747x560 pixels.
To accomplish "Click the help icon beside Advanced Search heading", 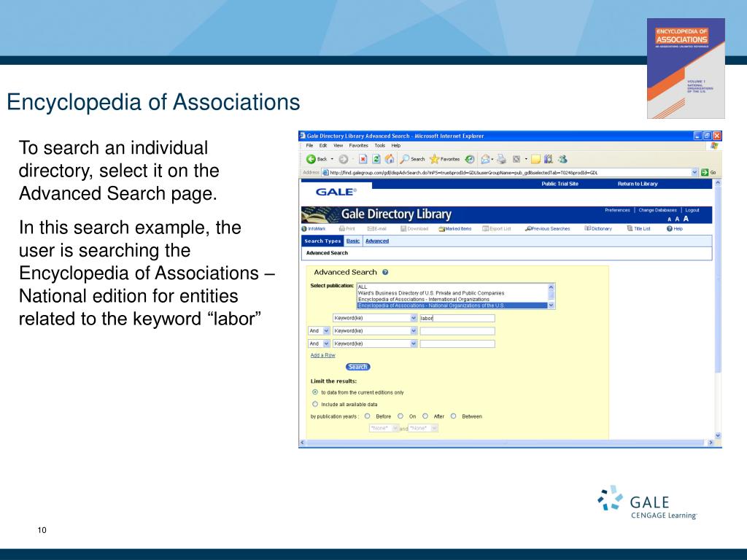I will pyautogui.click(x=385, y=273).
